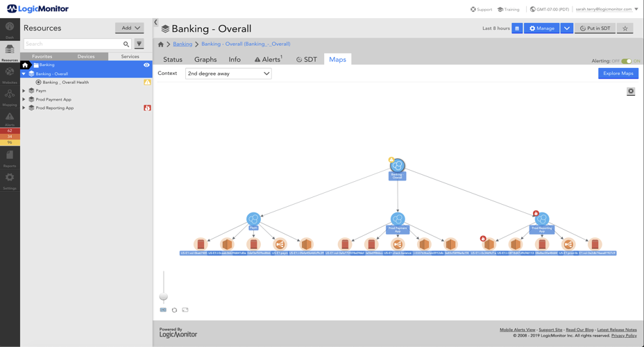Open the Privacy Policy link

click(x=624, y=335)
